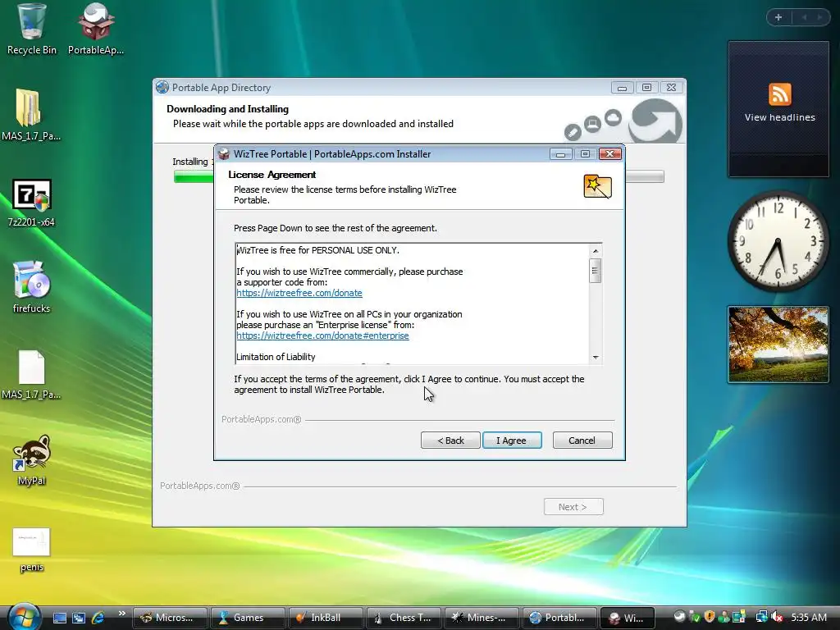Click the sidebar next gadgets arrow
The image size is (840, 630).
(819, 17)
